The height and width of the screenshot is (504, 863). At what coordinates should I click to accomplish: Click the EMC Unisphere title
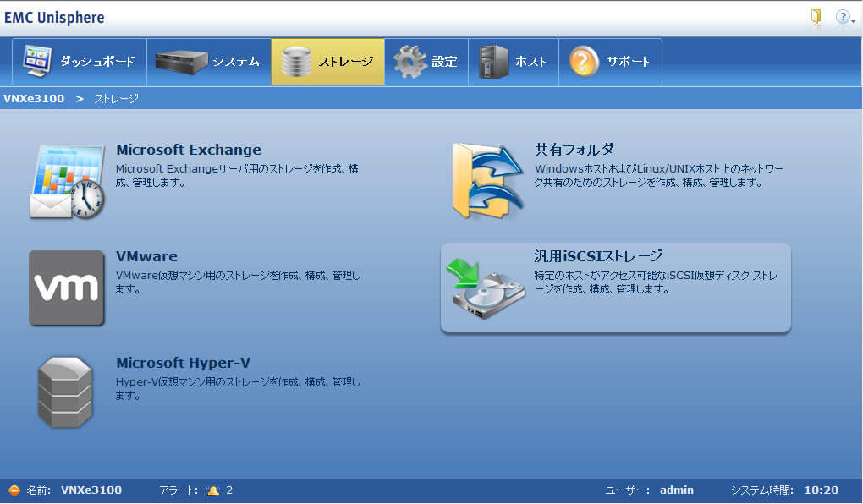[54, 18]
